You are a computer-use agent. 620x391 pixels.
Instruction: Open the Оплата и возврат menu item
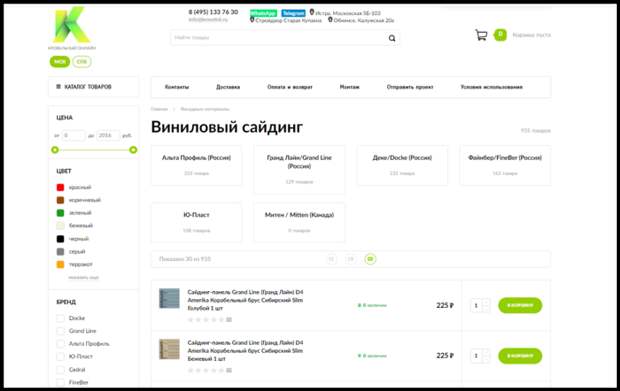point(290,87)
